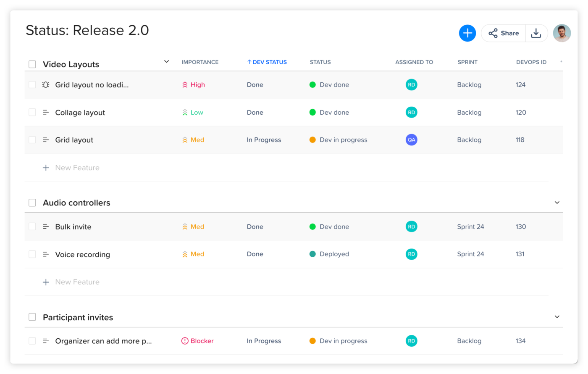Toggle the Video Layouts group checkbox
The image size is (588, 374).
click(x=32, y=64)
